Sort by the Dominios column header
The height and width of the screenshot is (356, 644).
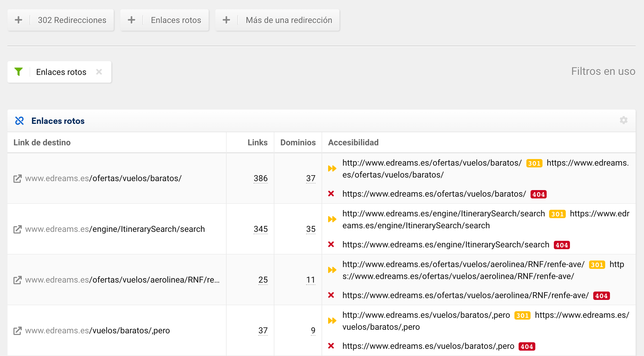298,142
